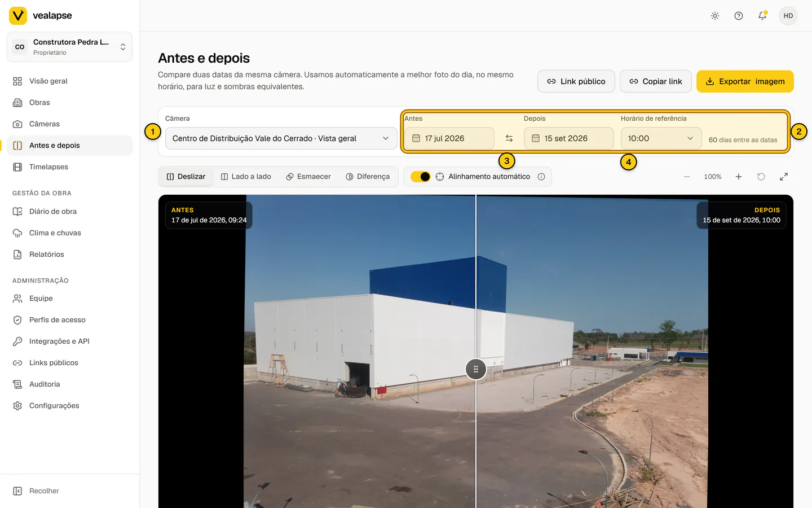The width and height of the screenshot is (812, 508).
Task: Open notifications bell icon
Action: 762,16
